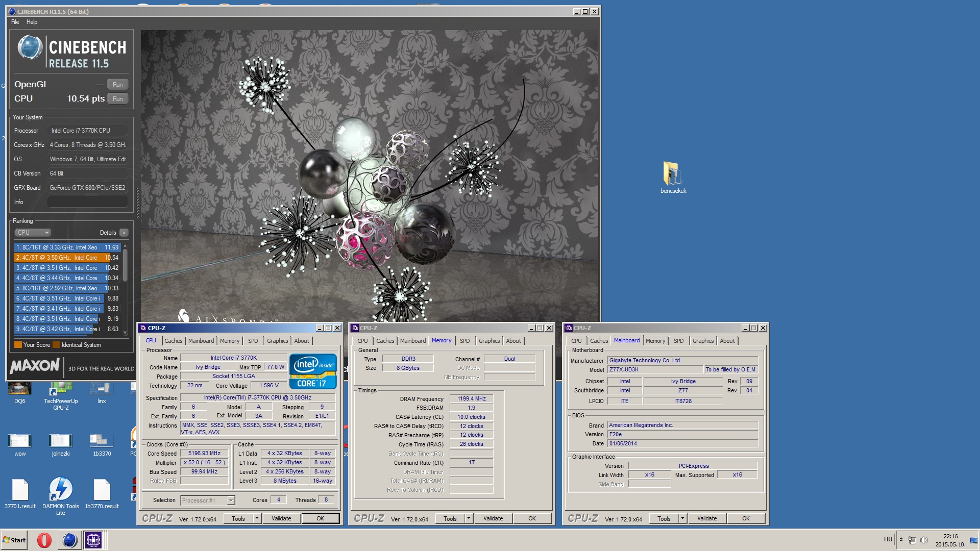This screenshot has width=980, height=551.
Task: Open the CPU ranking type dropdown
Action: [33, 233]
